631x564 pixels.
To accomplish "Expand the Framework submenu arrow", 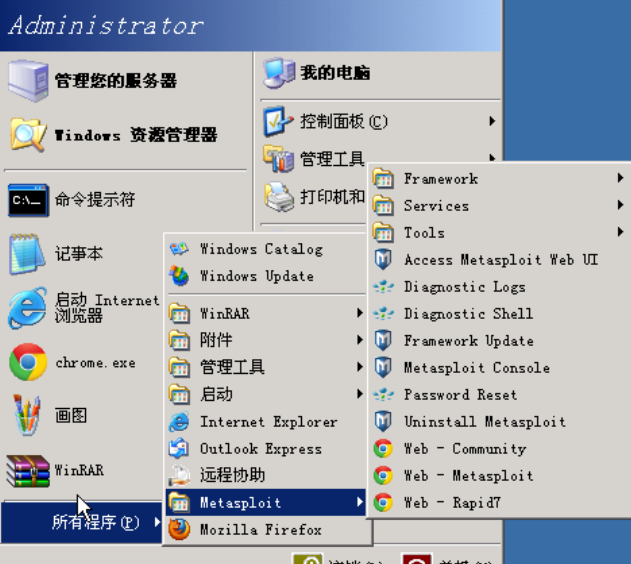I will pyautogui.click(x=620, y=178).
